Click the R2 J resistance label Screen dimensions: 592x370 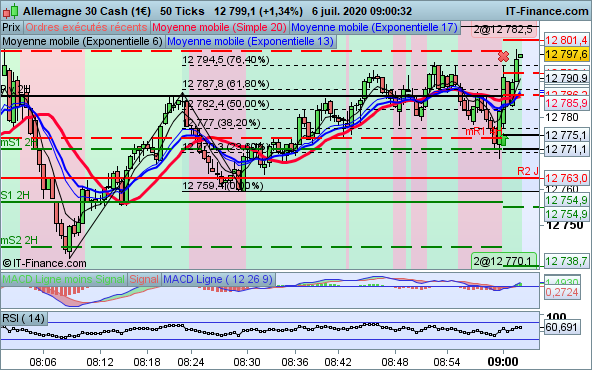point(528,171)
